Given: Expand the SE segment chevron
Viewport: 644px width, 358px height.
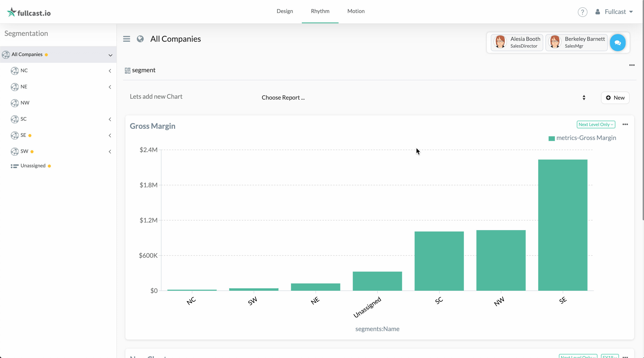Looking at the screenshot, I should [x=110, y=136].
